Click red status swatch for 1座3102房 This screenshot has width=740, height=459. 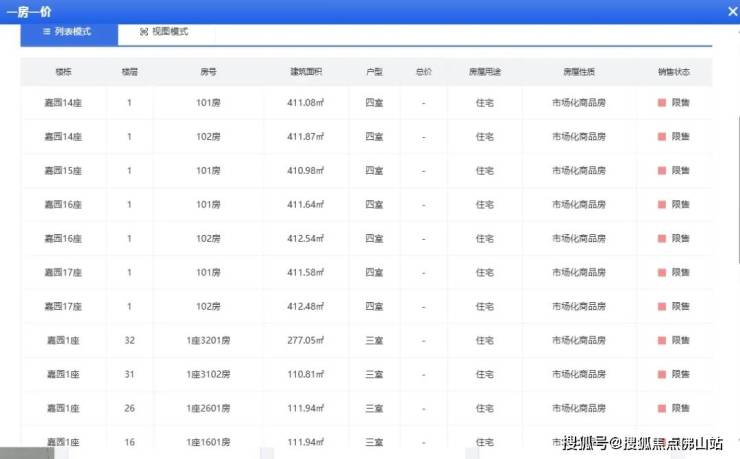662,375
